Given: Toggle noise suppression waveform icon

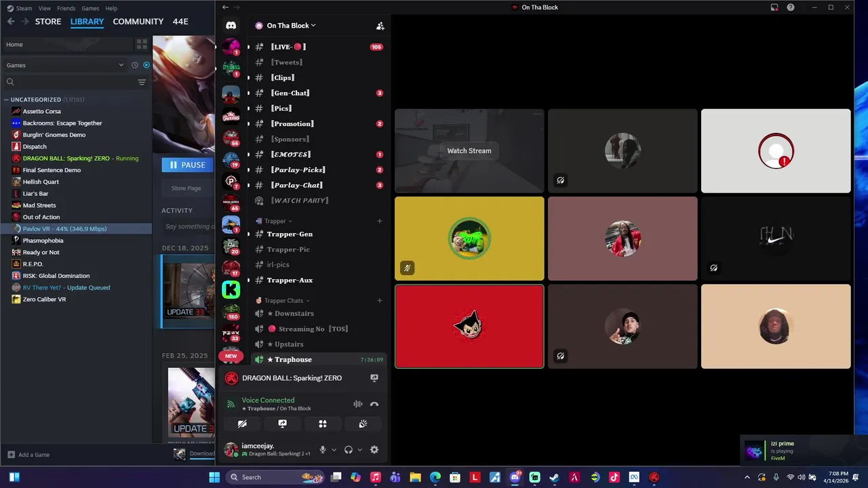Looking at the screenshot, I should [x=358, y=404].
